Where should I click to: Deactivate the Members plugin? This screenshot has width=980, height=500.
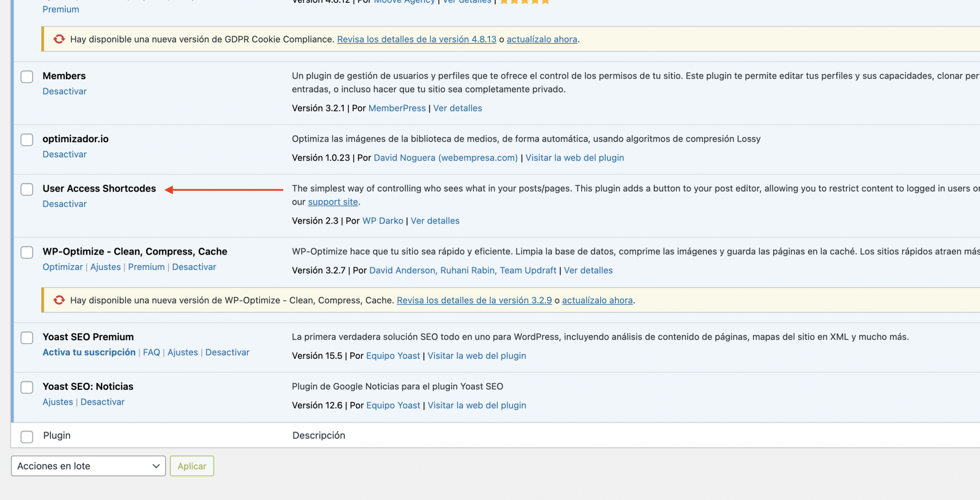(x=64, y=91)
